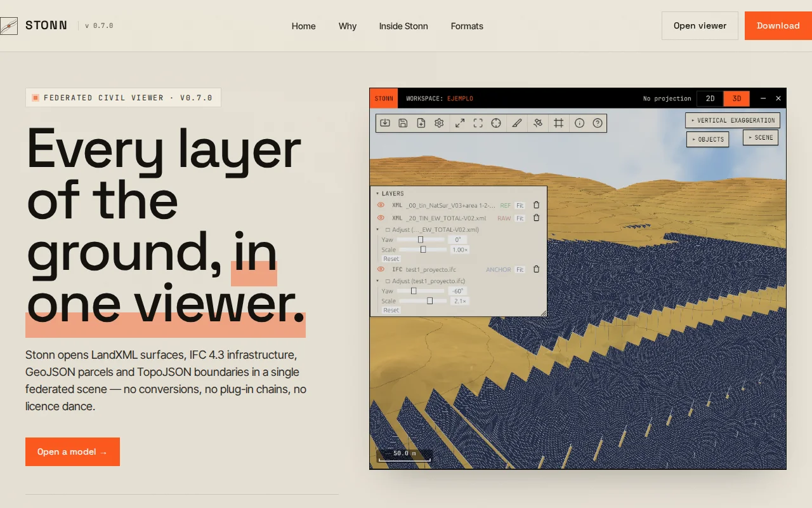
Task: Click the STONN brand name in header
Action: coord(46,25)
